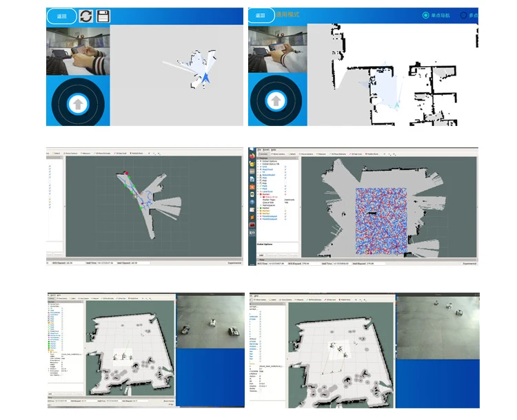The image size is (517, 420).
Task: Select the RViz icon in the dock
Action: pos(252,233)
